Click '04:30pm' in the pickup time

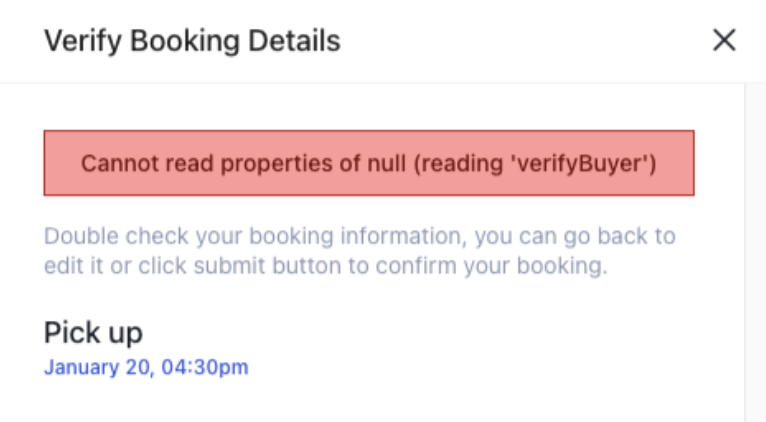tap(210, 368)
